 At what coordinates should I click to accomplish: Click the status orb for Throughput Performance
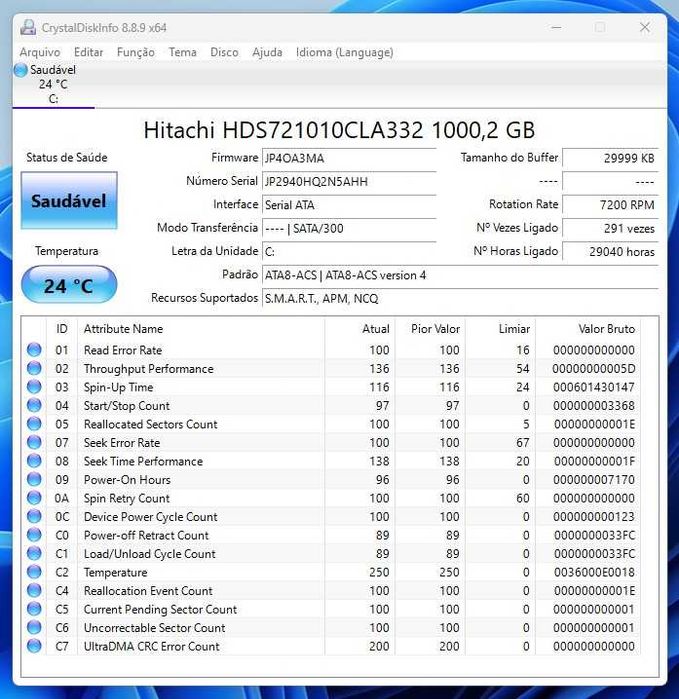point(34,368)
